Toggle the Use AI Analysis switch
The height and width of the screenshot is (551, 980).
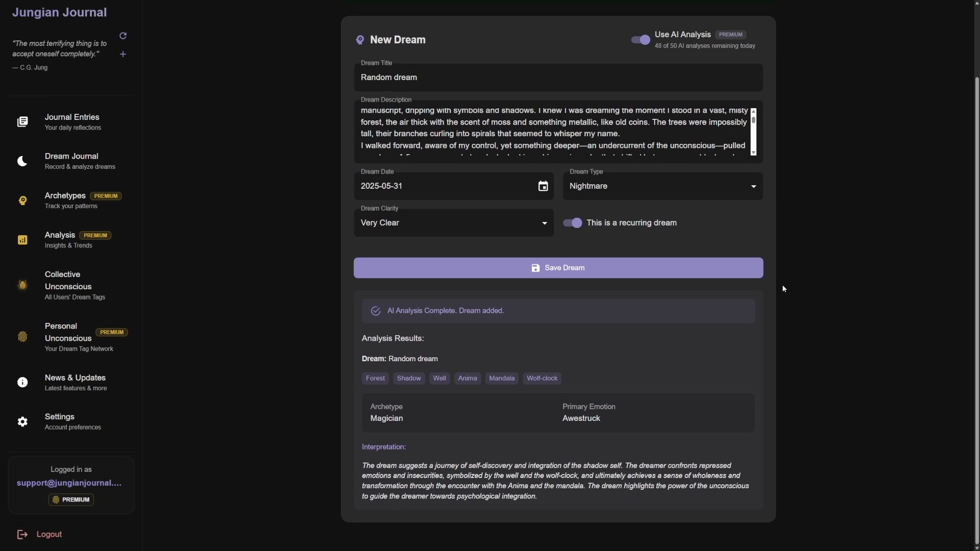[641, 40]
